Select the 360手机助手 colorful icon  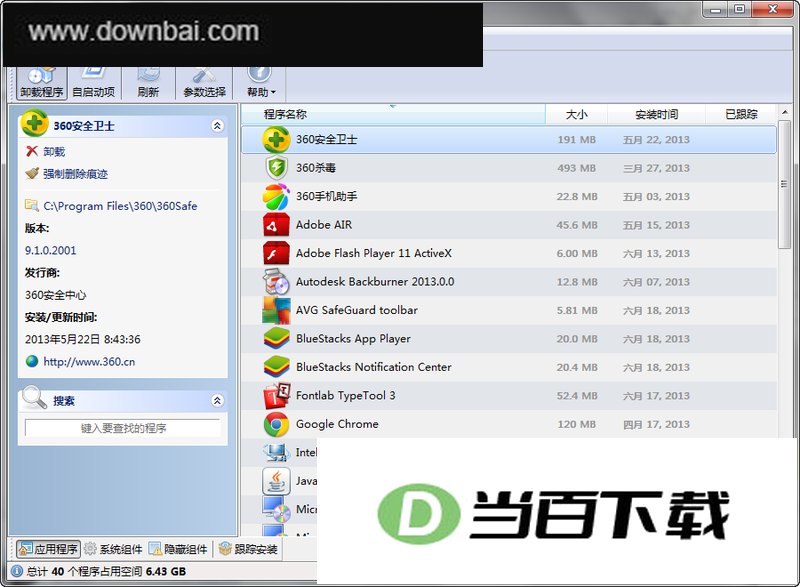276,196
